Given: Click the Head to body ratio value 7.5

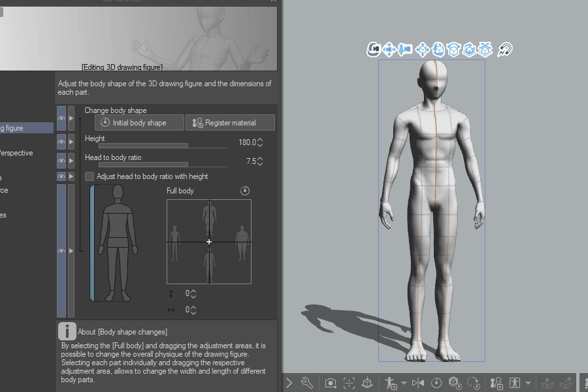Looking at the screenshot, I should 251,161.
